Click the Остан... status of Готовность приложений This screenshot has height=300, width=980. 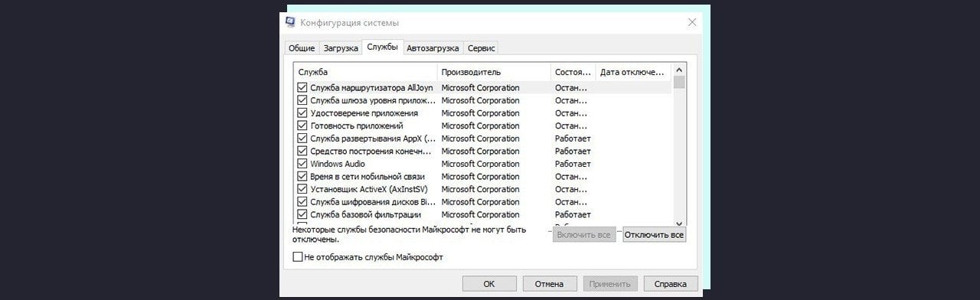571,126
